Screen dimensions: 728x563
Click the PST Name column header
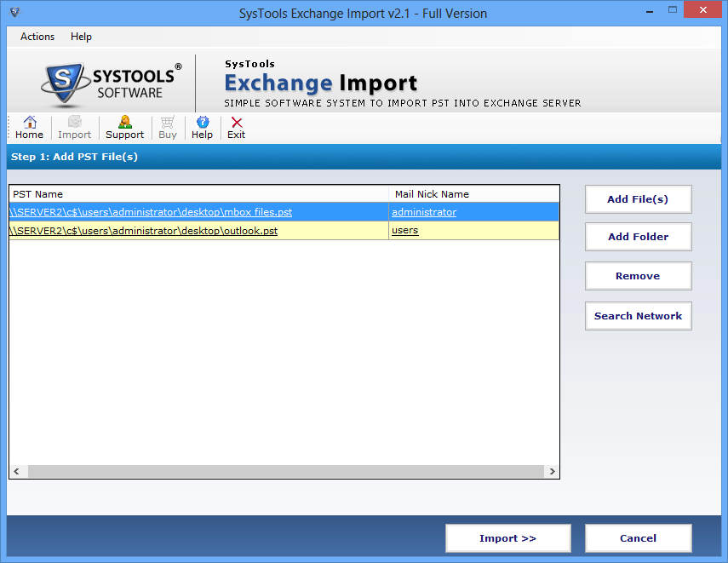[198, 194]
